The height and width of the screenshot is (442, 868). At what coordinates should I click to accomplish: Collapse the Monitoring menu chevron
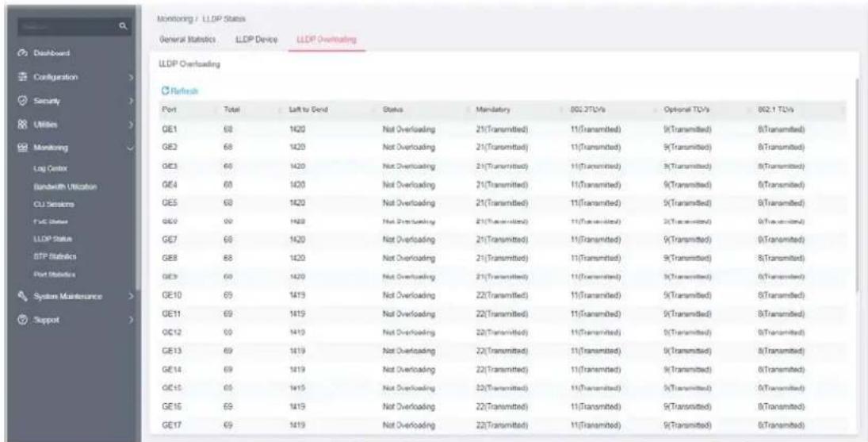click(131, 148)
